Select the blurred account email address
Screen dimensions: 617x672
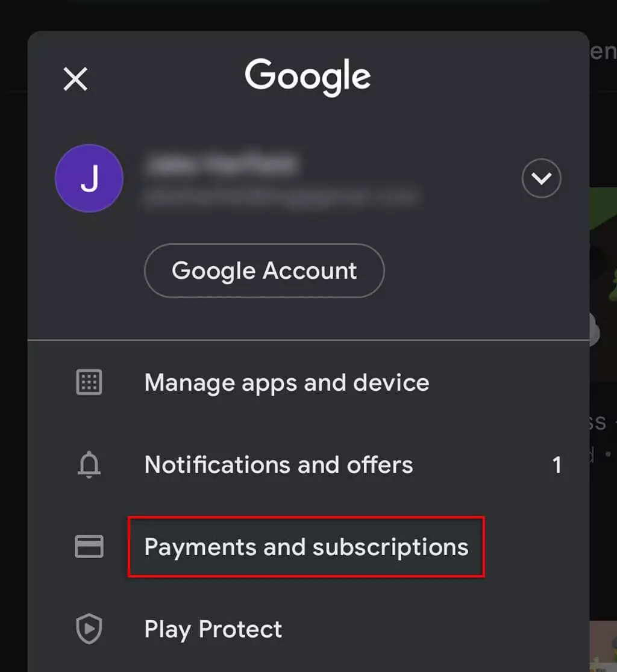282,197
